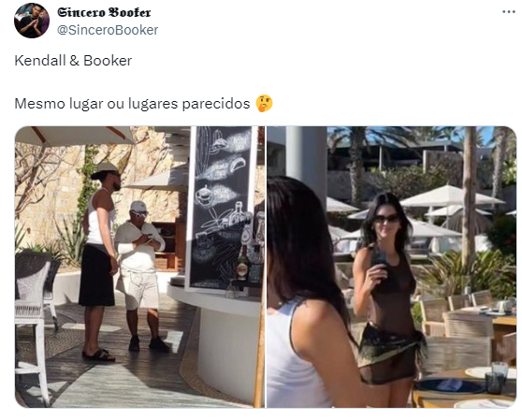Open the left photo of two men

(139, 267)
